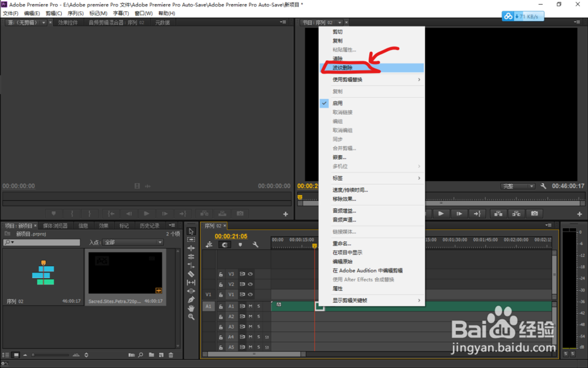Click the Automate to Sequence icon
Viewport: 588px width, 368px height.
tap(131, 355)
